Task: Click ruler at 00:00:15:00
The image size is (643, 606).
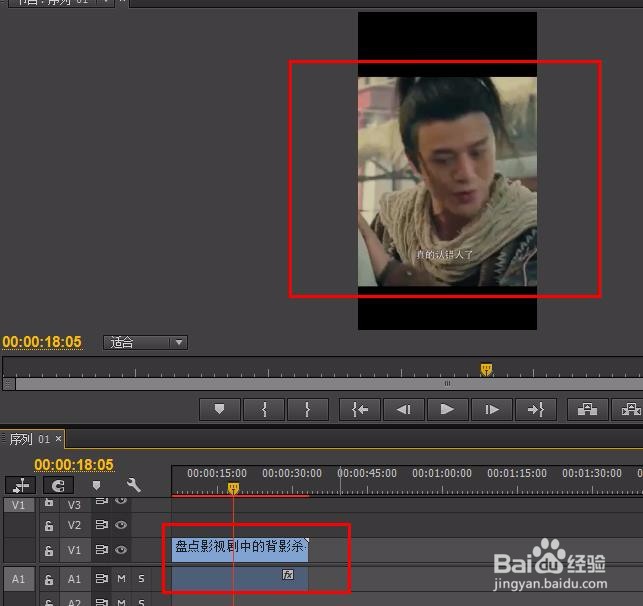Action: (x=217, y=474)
